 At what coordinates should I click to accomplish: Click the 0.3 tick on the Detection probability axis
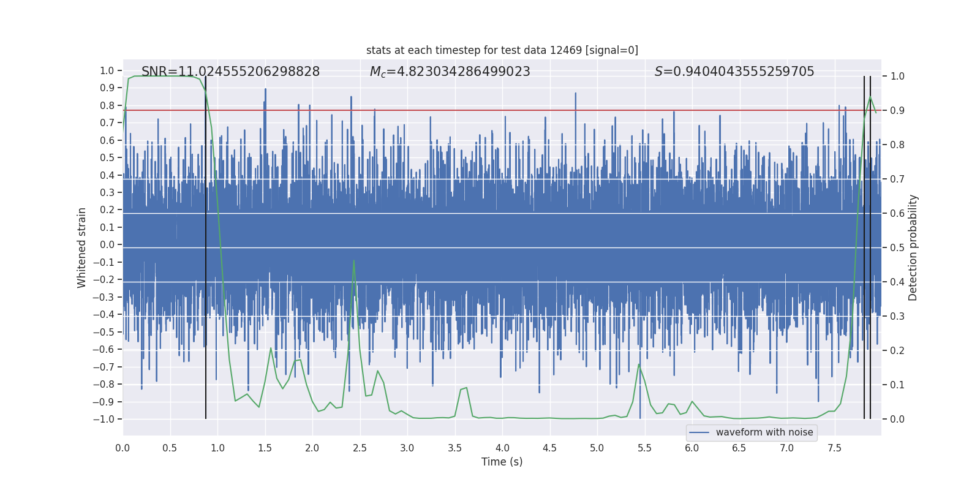pyautogui.click(x=897, y=317)
